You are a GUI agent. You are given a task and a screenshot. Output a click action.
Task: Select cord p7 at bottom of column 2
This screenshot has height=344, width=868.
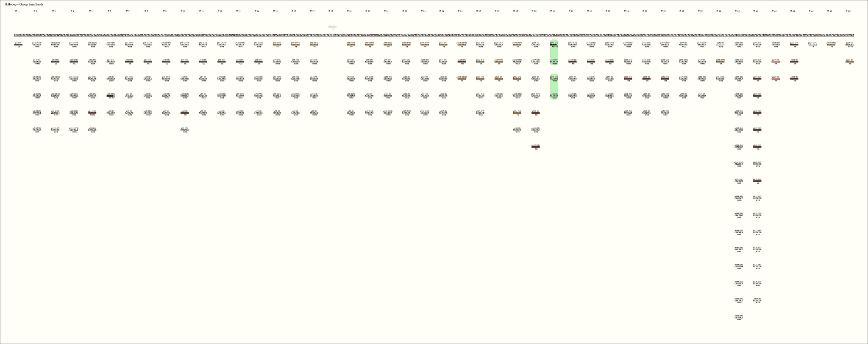click(37, 130)
